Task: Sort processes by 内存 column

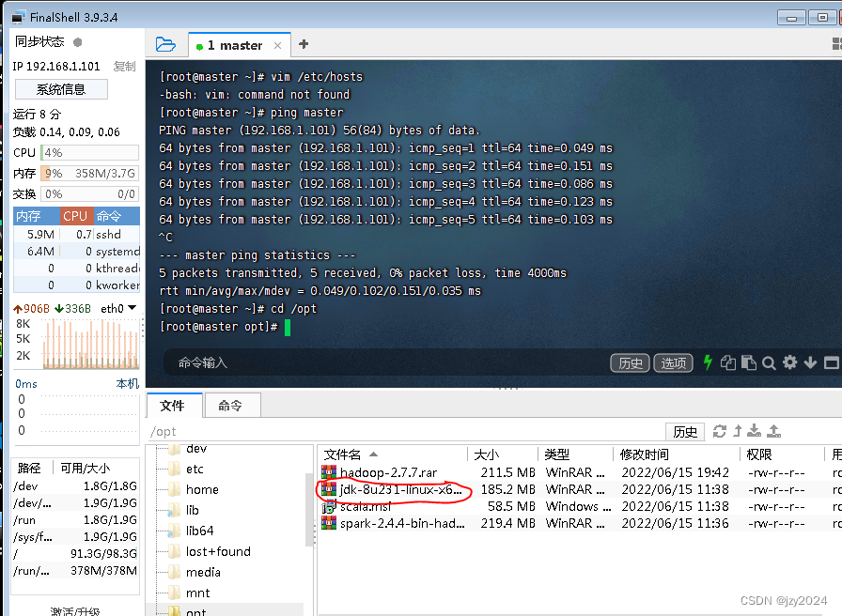Action: (37, 216)
